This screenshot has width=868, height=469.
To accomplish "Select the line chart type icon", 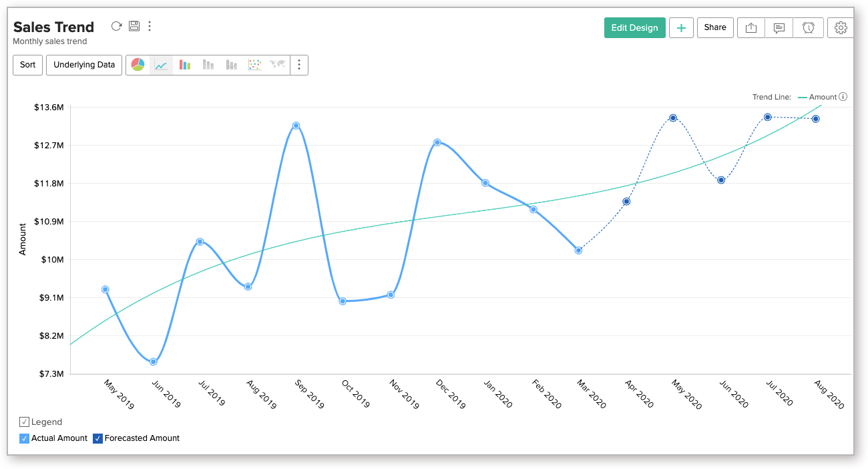I will tap(161, 65).
